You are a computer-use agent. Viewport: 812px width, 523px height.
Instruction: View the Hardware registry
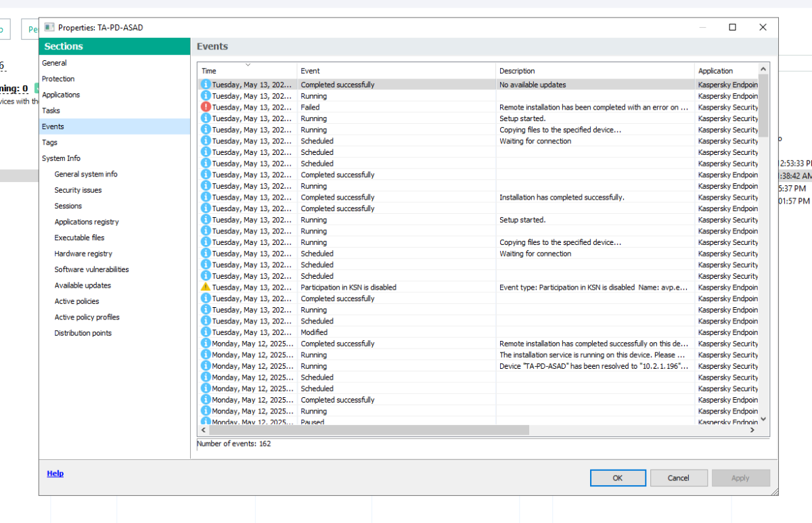click(83, 254)
